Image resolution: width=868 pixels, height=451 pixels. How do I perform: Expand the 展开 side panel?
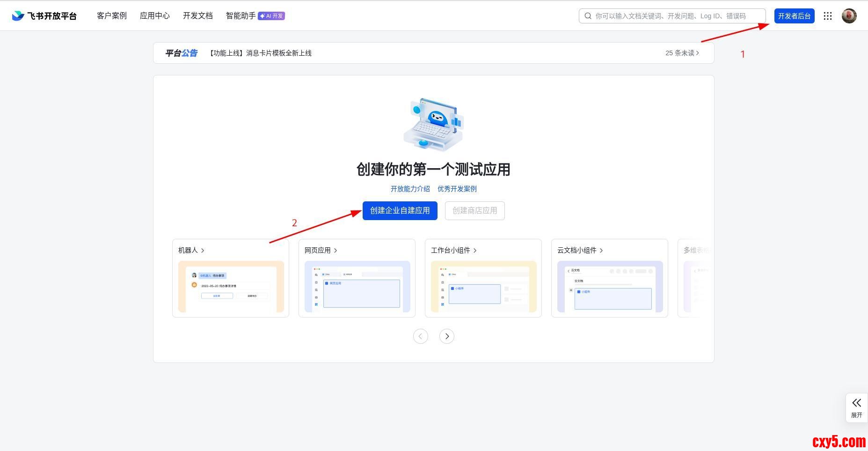856,407
